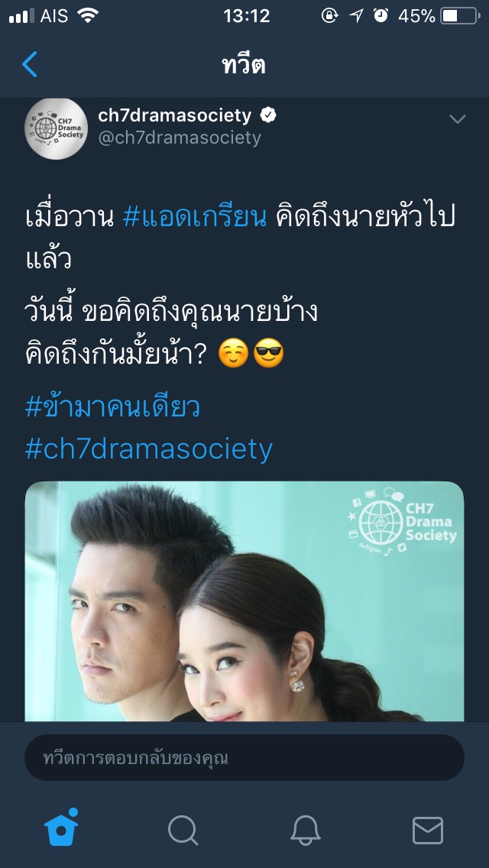This screenshot has height=868, width=489.
Task: Tap the battery indicator in status bar
Action: [460, 16]
